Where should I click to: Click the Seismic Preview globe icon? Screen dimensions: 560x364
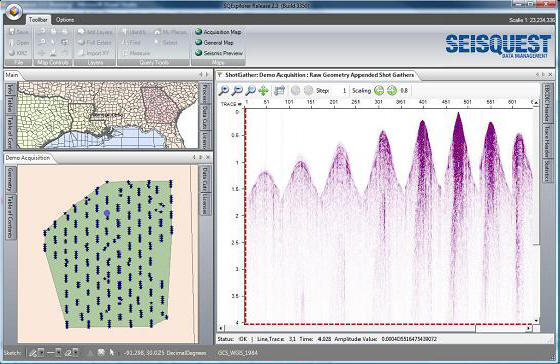pos(199,53)
